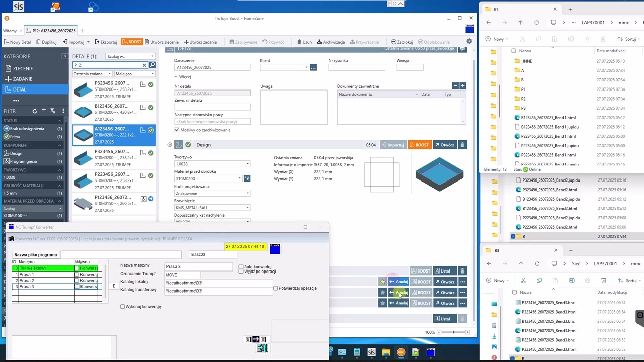Click the material picker icon beside ST0M0200

click(x=247, y=178)
